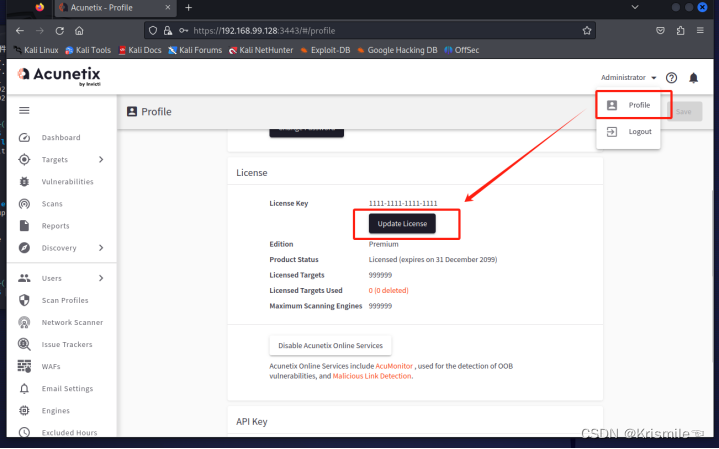Open the Kali Tools bookmark
This screenshot has width=719, height=449.
pos(88,50)
